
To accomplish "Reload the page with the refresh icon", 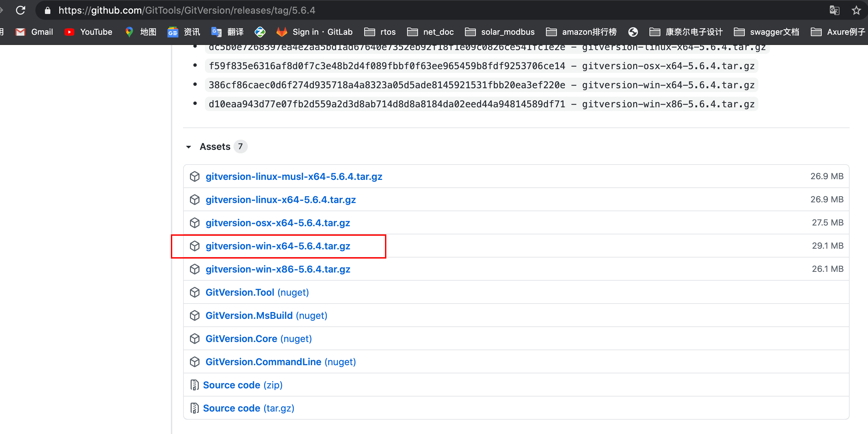I will pyautogui.click(x=21, y=10).
